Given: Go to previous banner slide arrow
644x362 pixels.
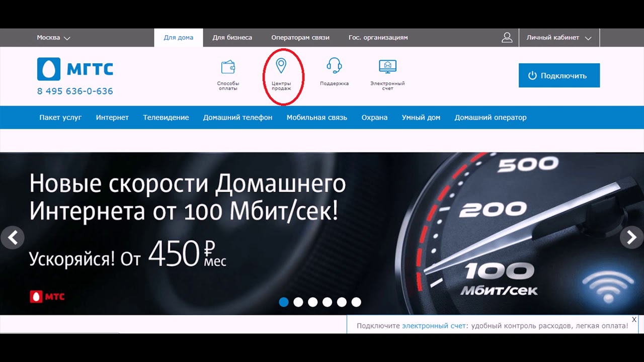Looking at the screenshot, I should 13,237.
